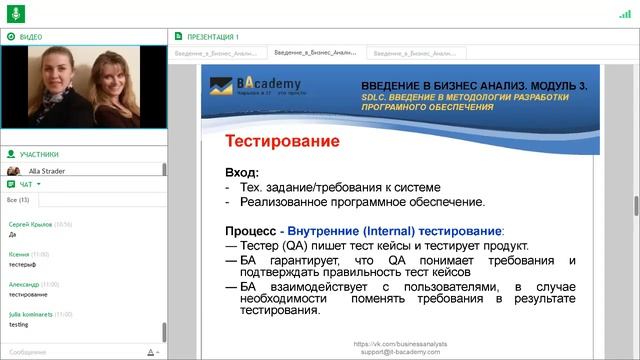Image resolution: width=640 pixels, height=360 pixels.
Task: Toggle the green microphone button
Action: click(16, 14)
